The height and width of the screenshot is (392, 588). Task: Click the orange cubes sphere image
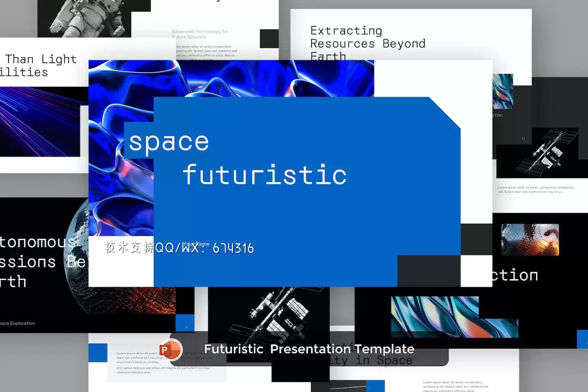530,240
